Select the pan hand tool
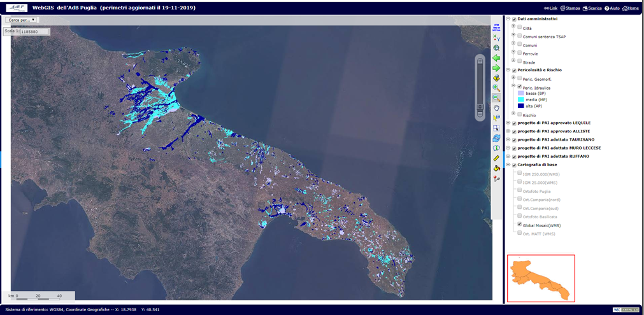The width and height of the screenshot is (644, 315). [x=497, y=108]
